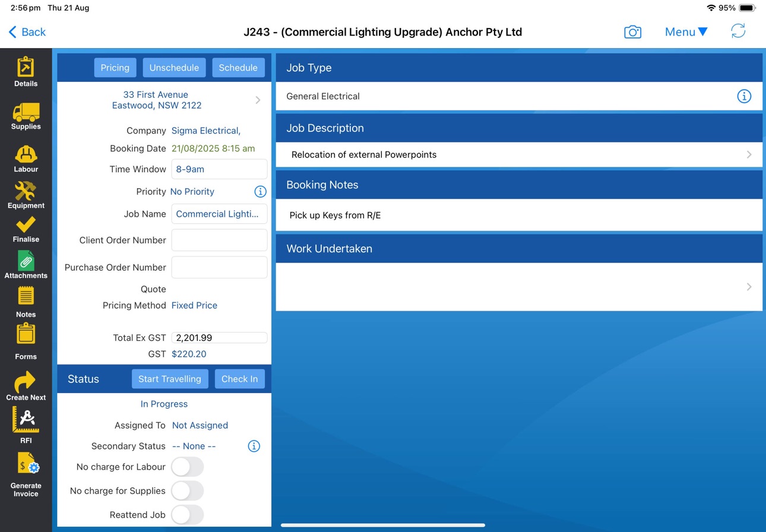Image resolution: width=766 pixels, height=532 pixels.
Task: Edit the Total Ex GST 2,201.99 field
Action: (x=219, y=337)
